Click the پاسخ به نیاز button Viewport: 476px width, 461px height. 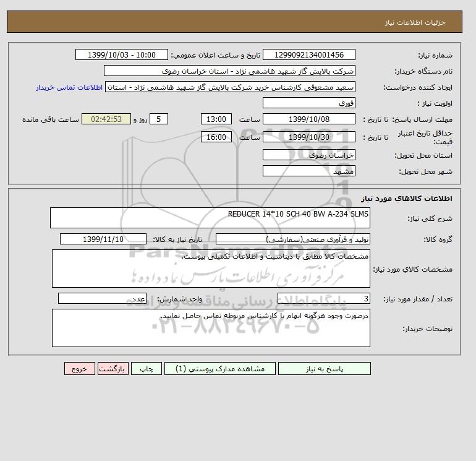click(x=324, y=368)
